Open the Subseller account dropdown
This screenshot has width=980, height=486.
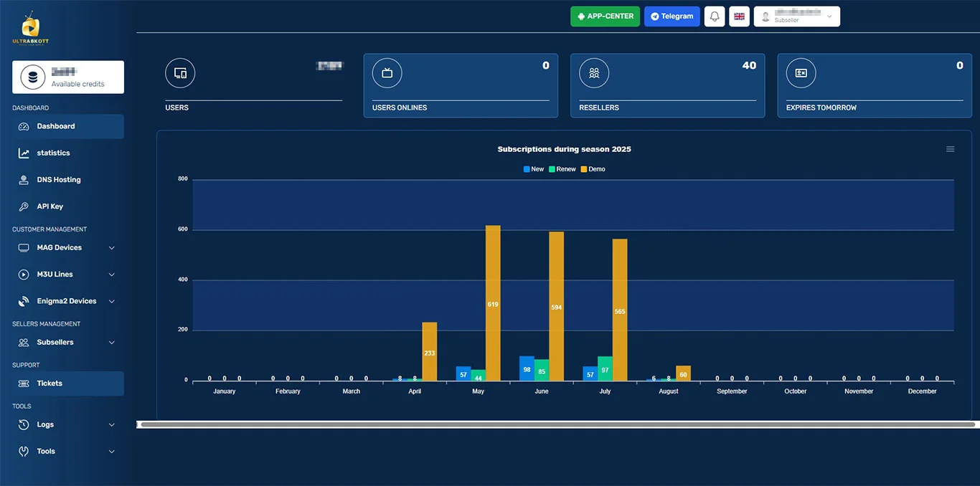796,16
